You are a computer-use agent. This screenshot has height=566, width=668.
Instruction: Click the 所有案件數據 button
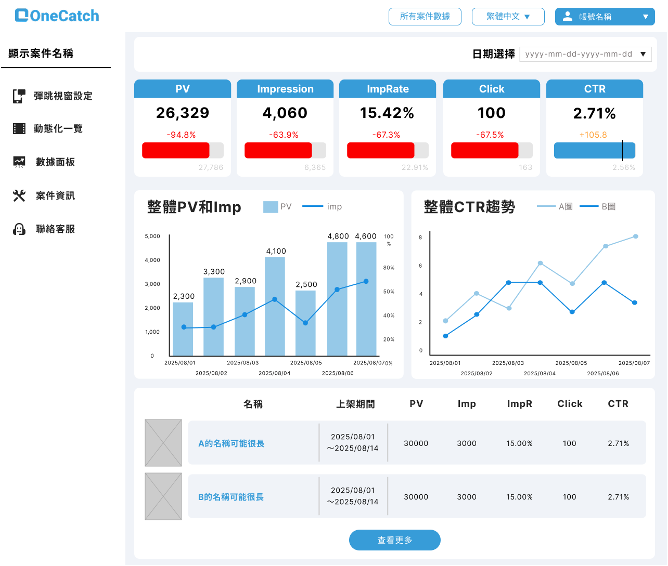pyautogui.click(x=425, y=17)
